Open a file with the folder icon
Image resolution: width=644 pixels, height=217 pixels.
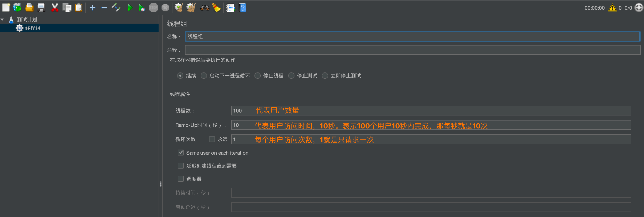coord(29,8)
